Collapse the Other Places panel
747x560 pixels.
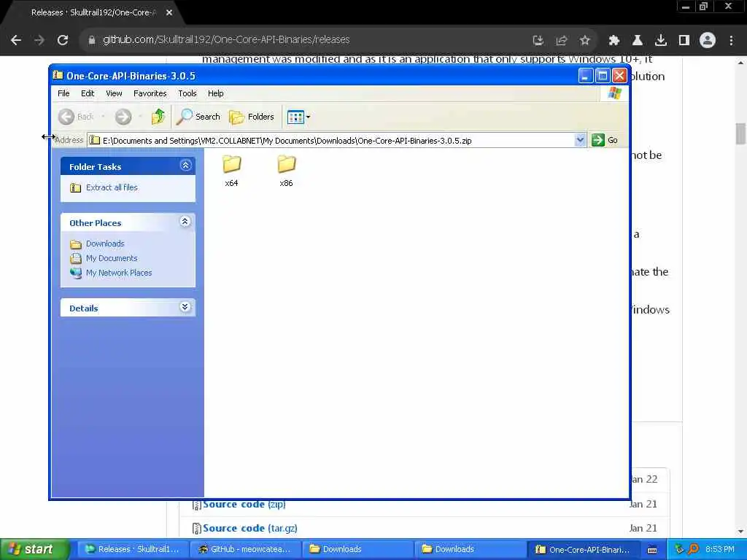coord(185,222)
